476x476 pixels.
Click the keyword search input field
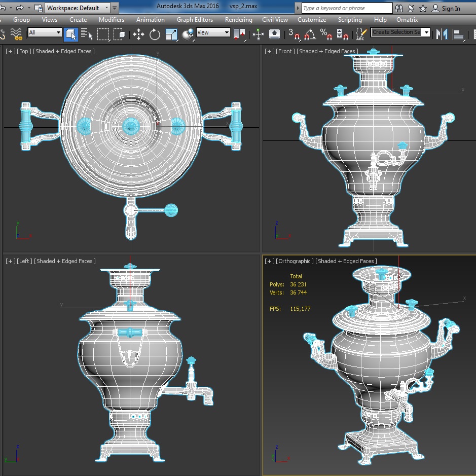[347, 8]
